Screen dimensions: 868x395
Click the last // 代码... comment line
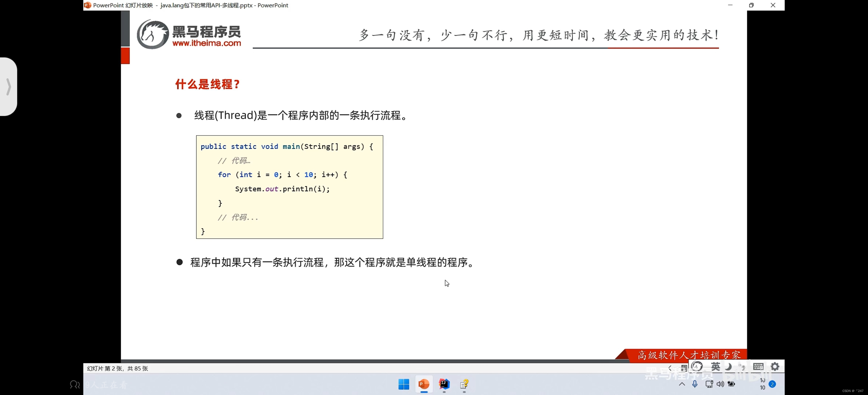click(x=238, y=218)
